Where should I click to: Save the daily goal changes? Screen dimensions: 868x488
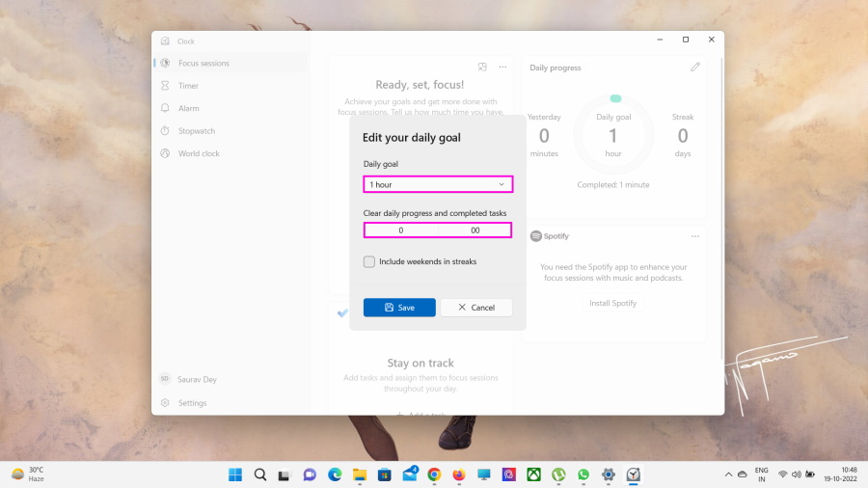[399, 308]
